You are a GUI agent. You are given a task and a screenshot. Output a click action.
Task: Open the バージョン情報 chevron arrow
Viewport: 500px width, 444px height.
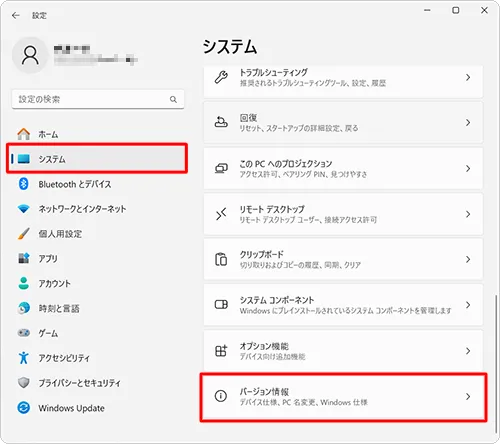[x=468, y=396]
